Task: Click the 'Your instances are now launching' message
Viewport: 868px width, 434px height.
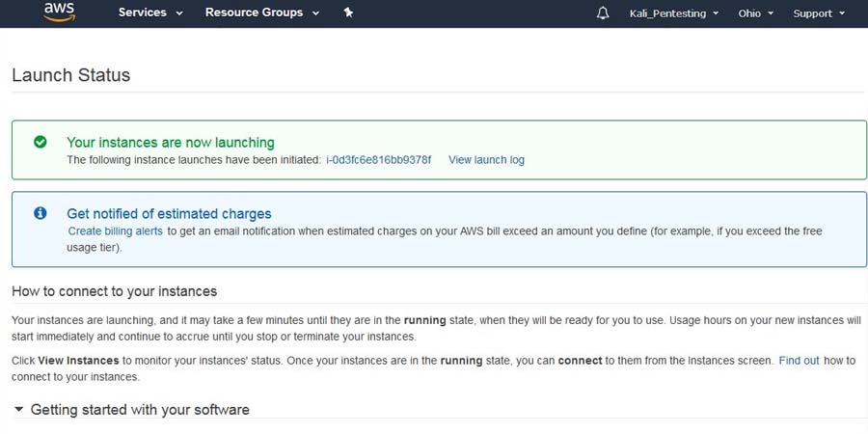Action: coord(171,142)
